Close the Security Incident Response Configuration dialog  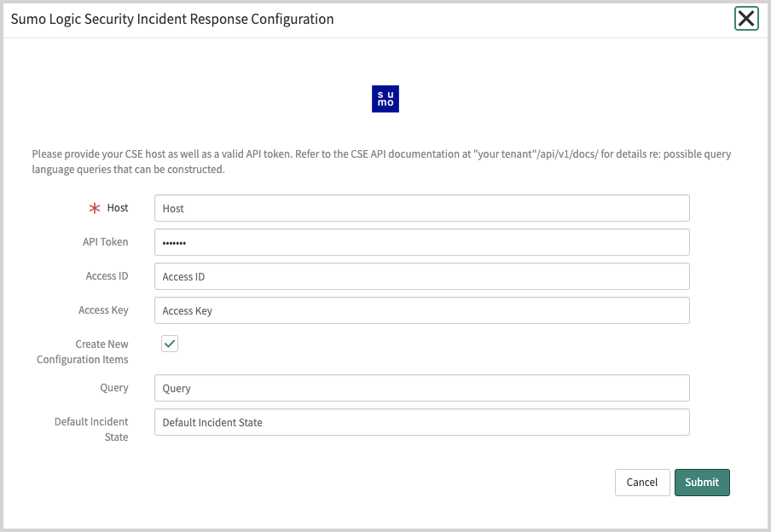pyautogui.click(x=746, y=19)
